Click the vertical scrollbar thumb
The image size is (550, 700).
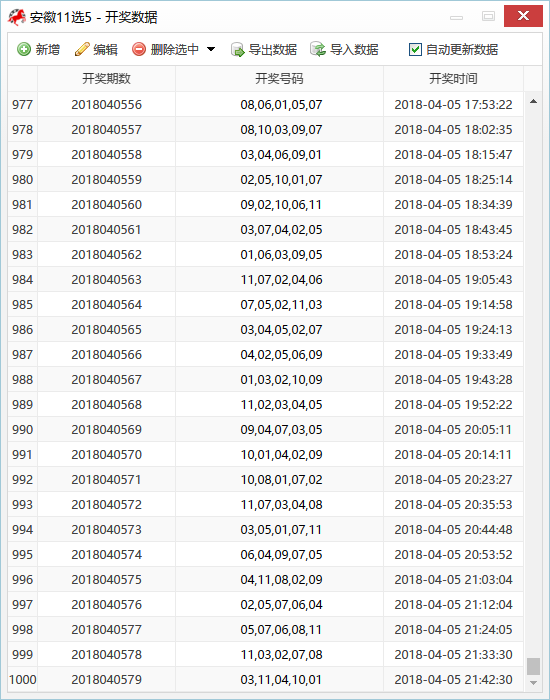(x=533, y=666)
